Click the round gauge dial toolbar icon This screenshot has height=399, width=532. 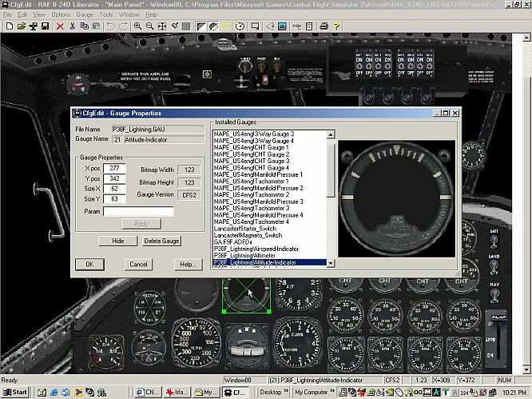click(x=240, y=26)
